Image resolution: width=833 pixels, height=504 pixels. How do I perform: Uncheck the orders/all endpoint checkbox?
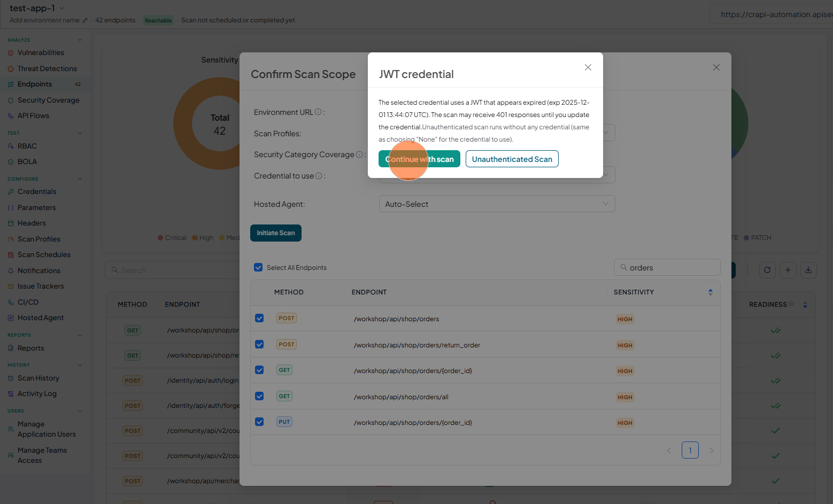click(x=259, y=396)
